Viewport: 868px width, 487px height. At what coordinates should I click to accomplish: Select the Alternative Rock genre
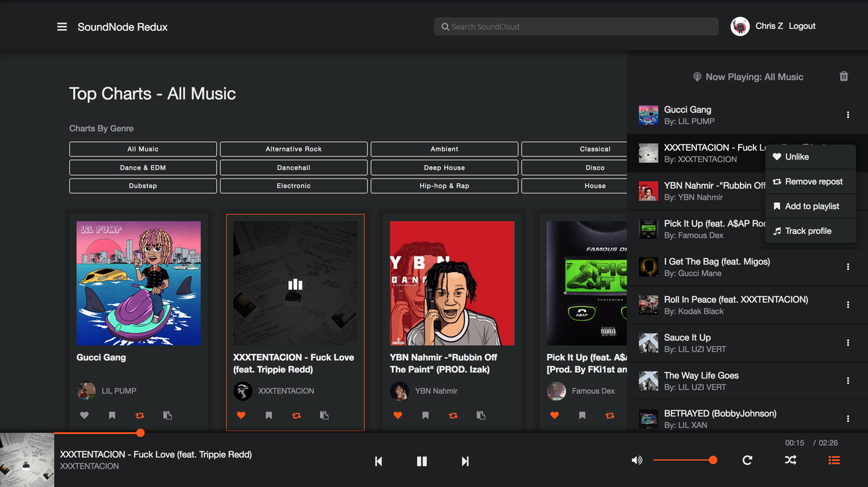[x=294, y=149]
